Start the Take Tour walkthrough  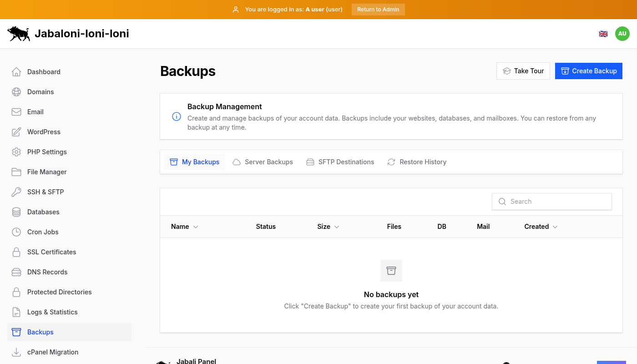(523, 71)
